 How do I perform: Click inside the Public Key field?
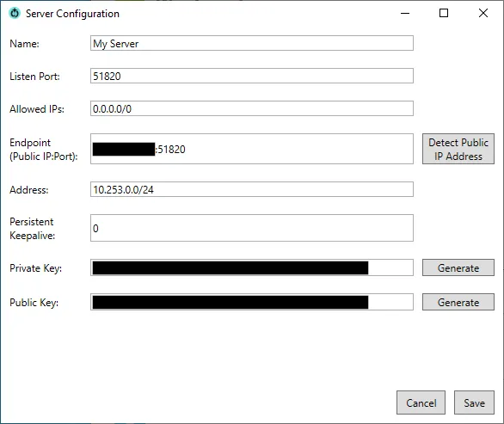pyautogui.click(x=252, y=302)
